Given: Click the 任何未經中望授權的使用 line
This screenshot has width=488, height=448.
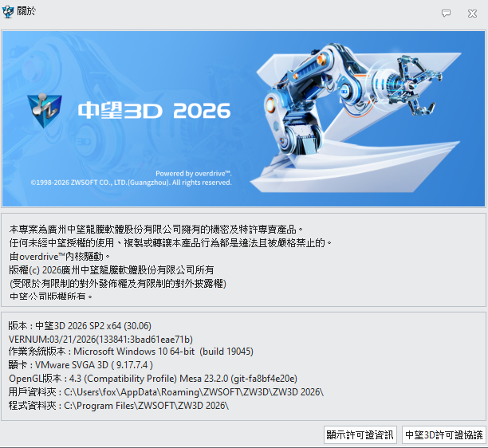Looking at the screenshot, I should [x=171, y=243].
